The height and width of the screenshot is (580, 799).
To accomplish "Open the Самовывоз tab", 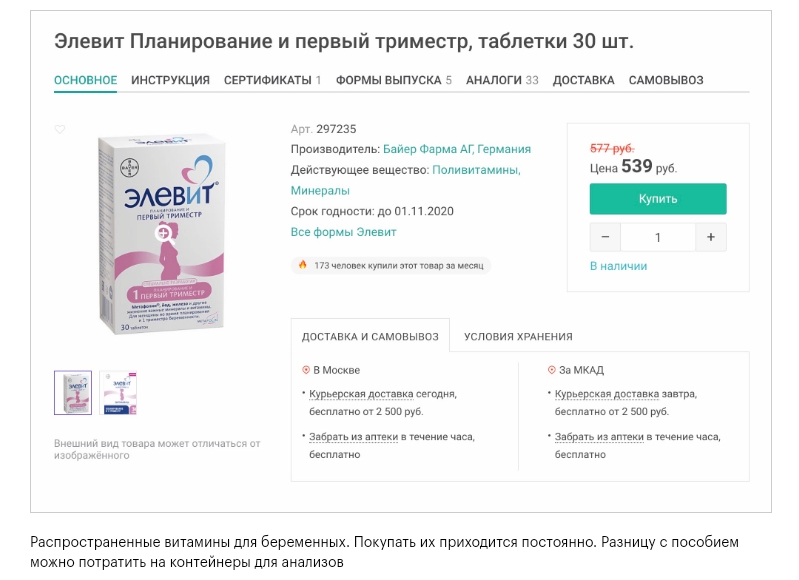I will click(666, 80).
